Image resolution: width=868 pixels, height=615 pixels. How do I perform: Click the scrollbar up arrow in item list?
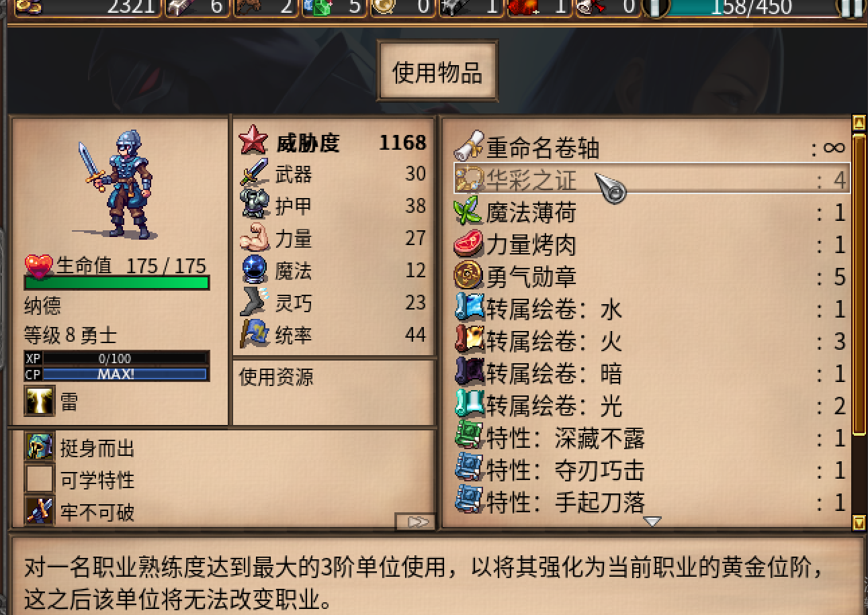pos(859,123)
